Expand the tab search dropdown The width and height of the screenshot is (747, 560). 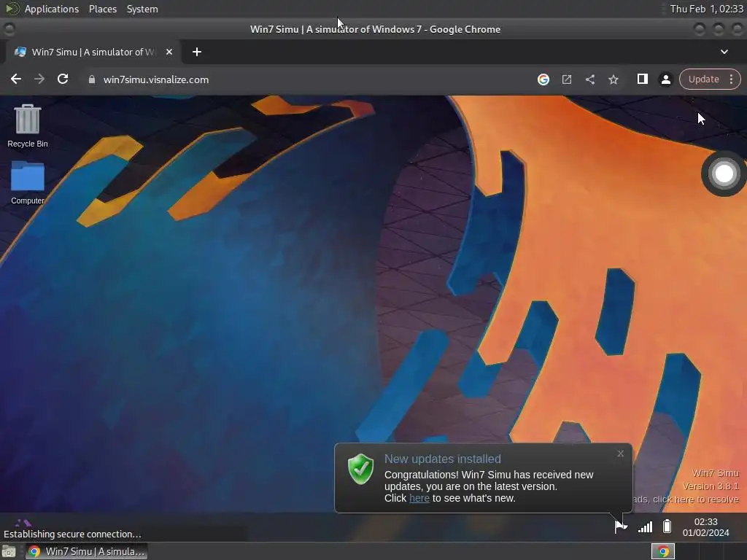(724, 52)
